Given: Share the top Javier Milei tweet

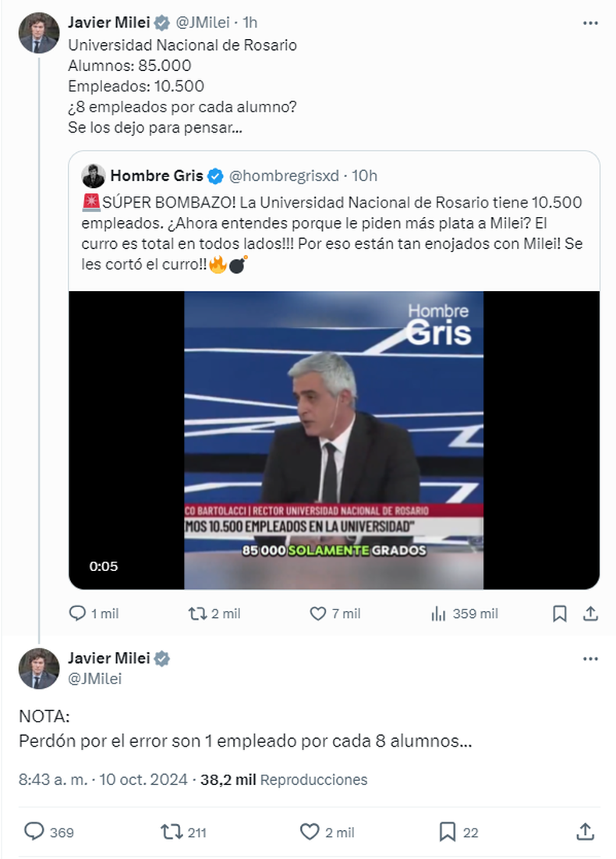Looking at the screenshot, I should click(590, 614).
